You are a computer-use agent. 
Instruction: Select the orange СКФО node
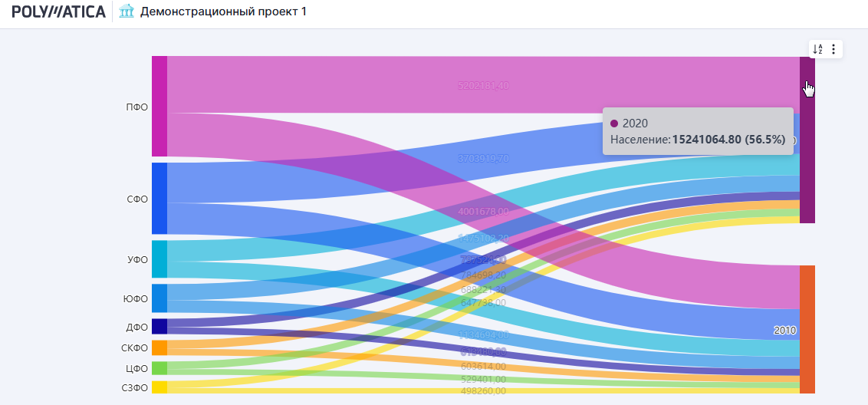(159, 347)
